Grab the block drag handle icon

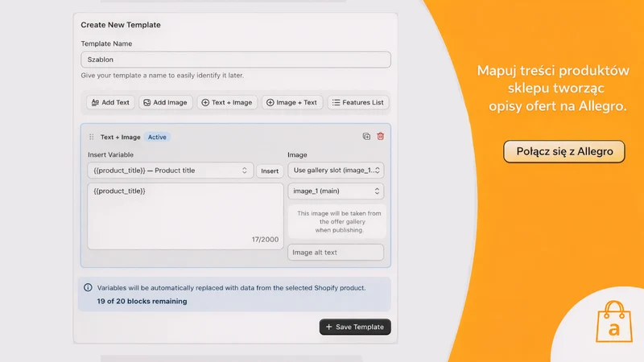pyautogui.click(x=92, y=137)
